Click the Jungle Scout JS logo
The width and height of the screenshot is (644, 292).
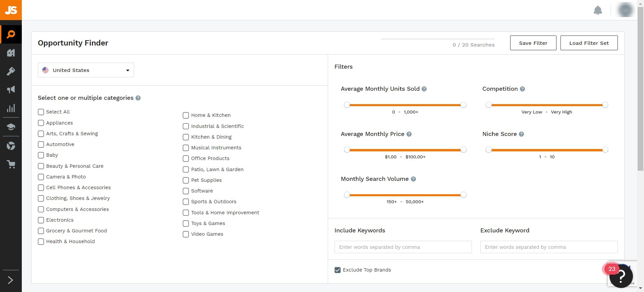click(x=11, y=10)
